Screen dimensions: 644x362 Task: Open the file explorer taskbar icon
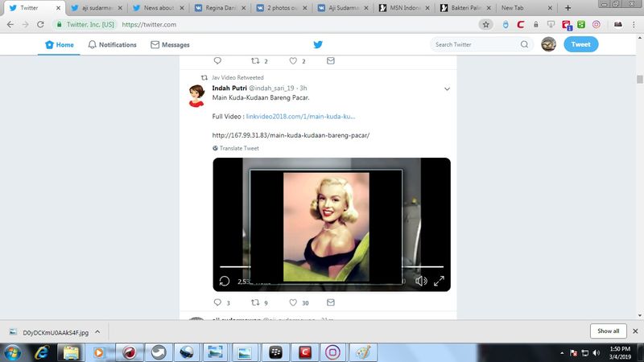click(71, 352)
